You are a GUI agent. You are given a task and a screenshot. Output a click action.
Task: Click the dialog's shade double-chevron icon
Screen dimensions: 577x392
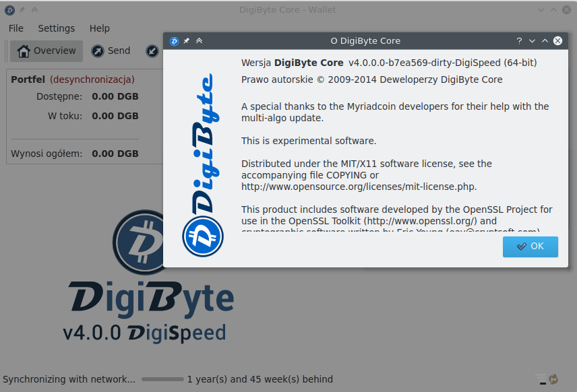(199, 41)
